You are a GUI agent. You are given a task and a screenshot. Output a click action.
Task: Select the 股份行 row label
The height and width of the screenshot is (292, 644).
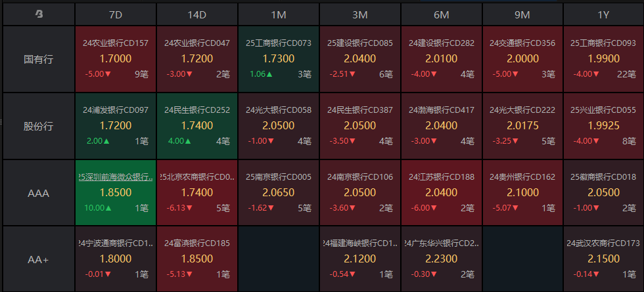click(39, 126)
